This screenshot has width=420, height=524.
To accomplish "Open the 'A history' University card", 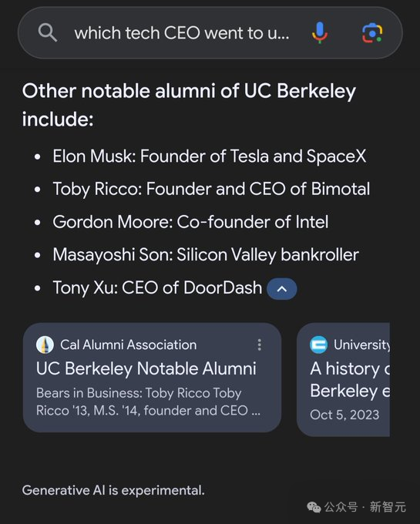I will point(344,379).
